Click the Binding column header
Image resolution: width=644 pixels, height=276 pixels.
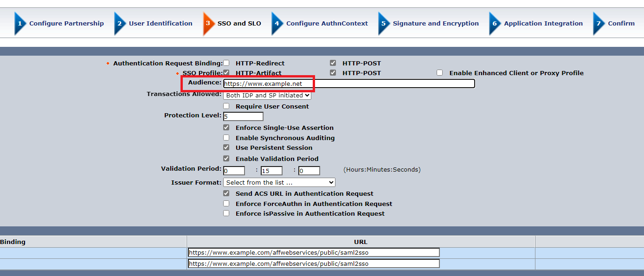pyautogui.click(x=13, y=242)
